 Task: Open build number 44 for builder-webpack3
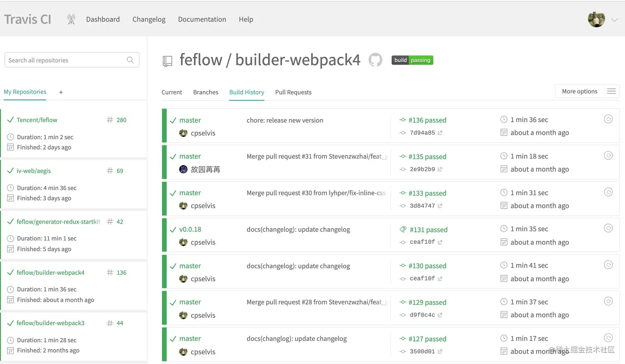tap(119, 323)
